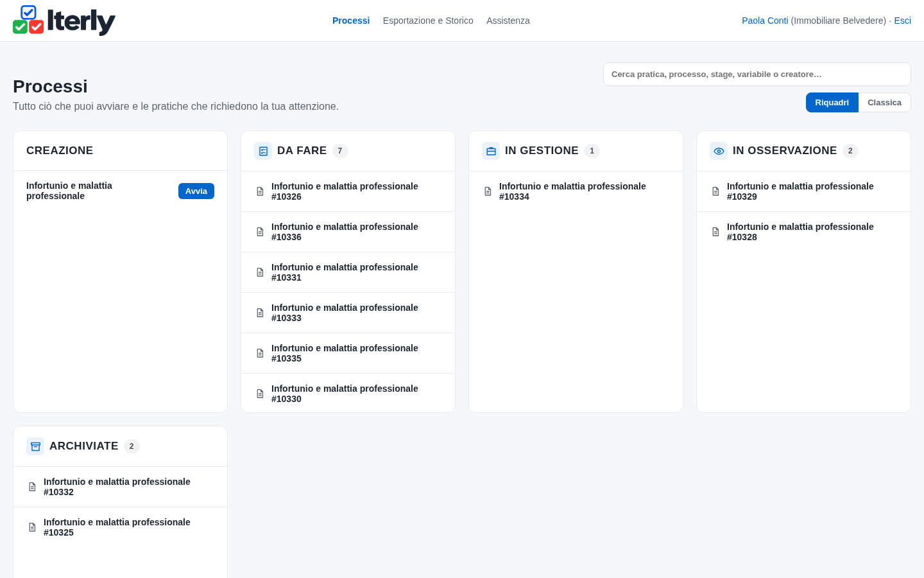Open pratica #10326 in Da Fare
The height and width of the screenshot is (578, 924).
tap(348, 191)
